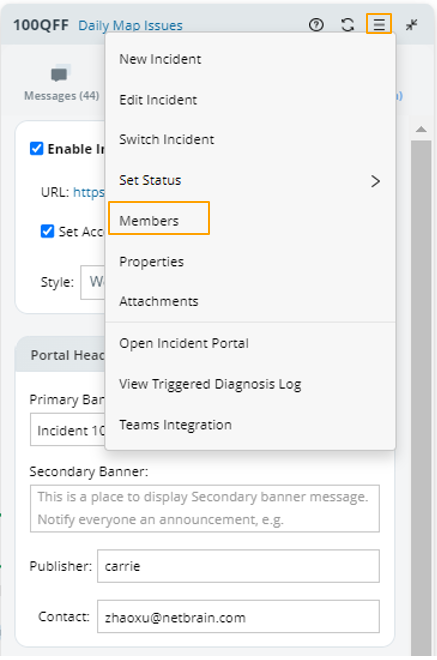
Task: Click the refresh icon in header
Action: [x=347, y=25]
